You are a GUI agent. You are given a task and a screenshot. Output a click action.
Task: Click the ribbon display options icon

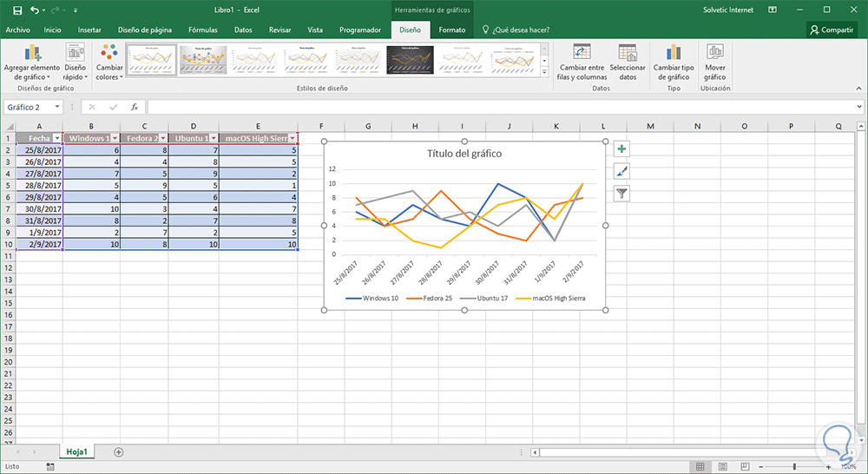tap(773, 10)
